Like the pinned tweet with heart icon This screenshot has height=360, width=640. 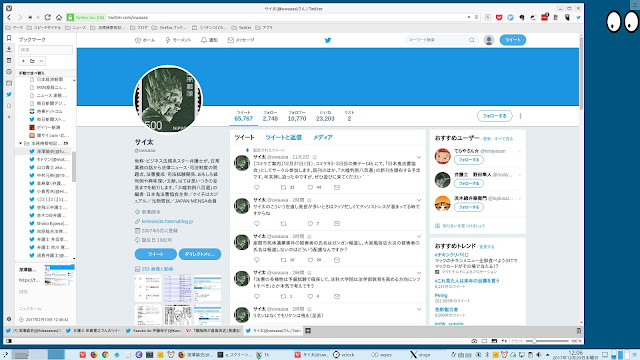point(310,187)
